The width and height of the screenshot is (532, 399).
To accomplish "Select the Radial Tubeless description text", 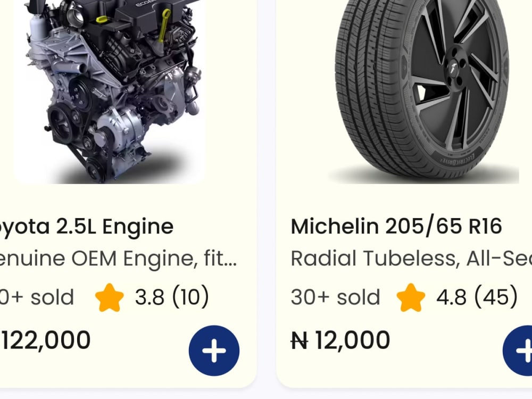I will [x=411, y=259].
